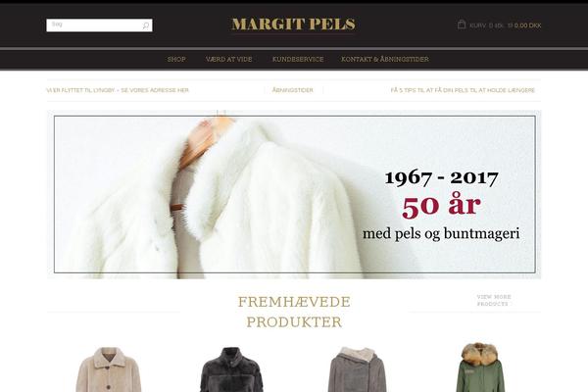Click inside the Søg search field
The height and width of the screenshot is (392, 588).
tap(94, 25)
